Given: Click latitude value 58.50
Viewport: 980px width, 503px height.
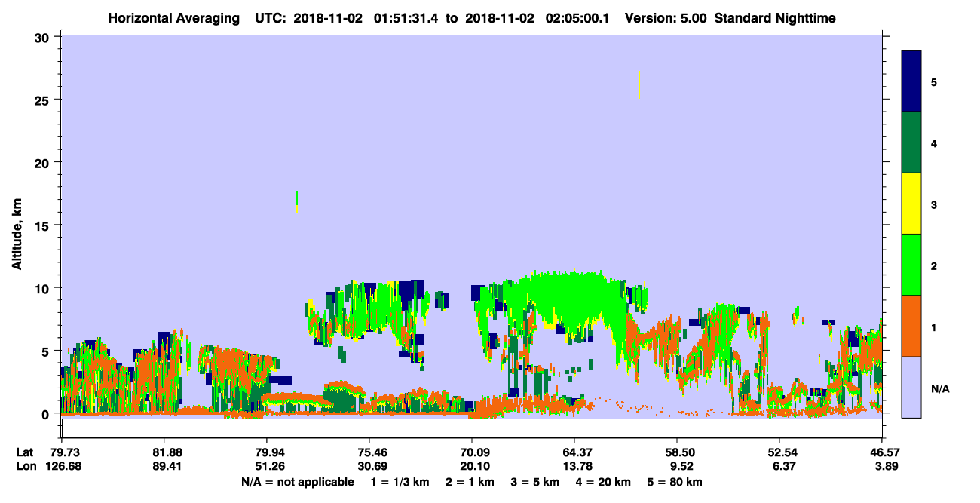Looking at the screenshot, I should [677, 452].
